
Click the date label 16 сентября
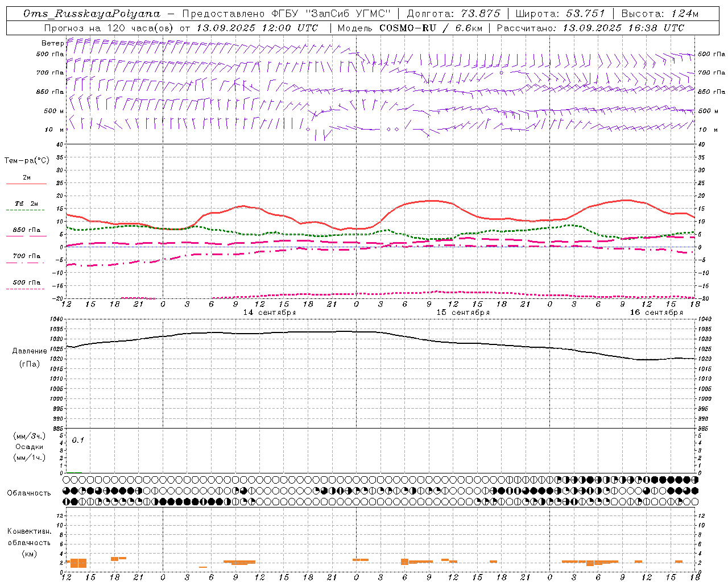coord(656,313)
